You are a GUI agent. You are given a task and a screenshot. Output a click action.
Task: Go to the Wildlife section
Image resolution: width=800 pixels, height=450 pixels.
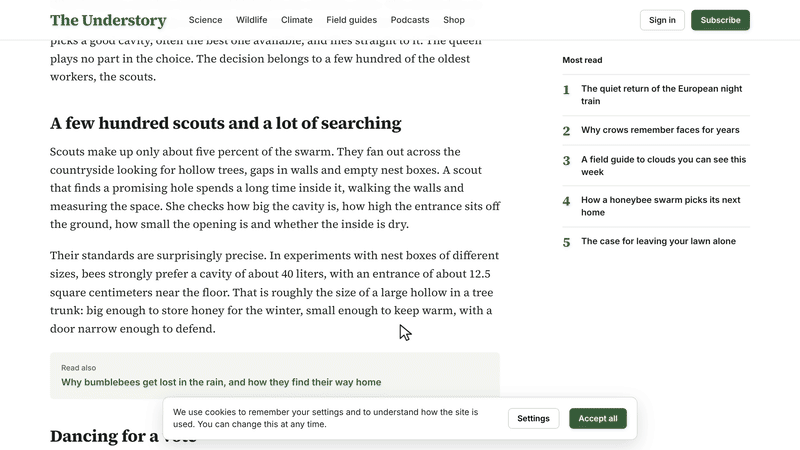pyautogui.click(x=251, y=20)
